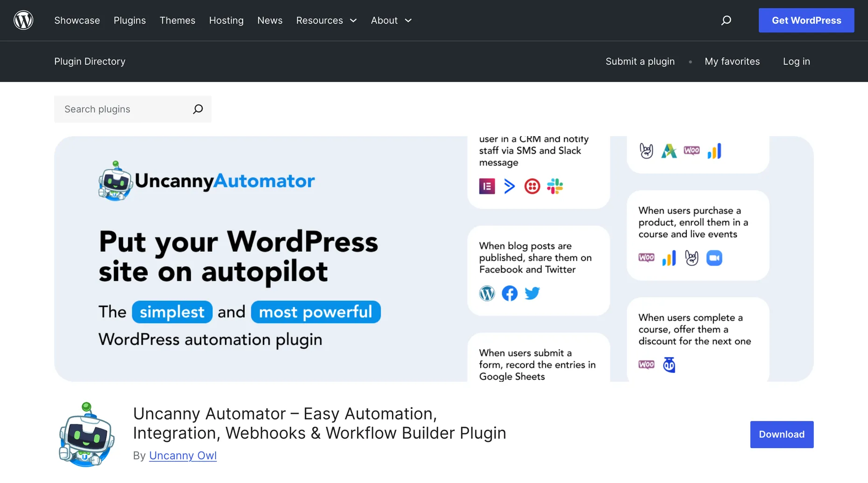Click 'When blog posts are published' text
The height and width of the screenshot is (483, 868).
535,258
